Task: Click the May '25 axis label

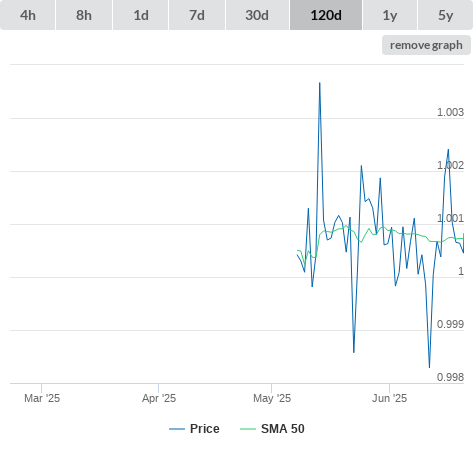Action: pos(272,398)
